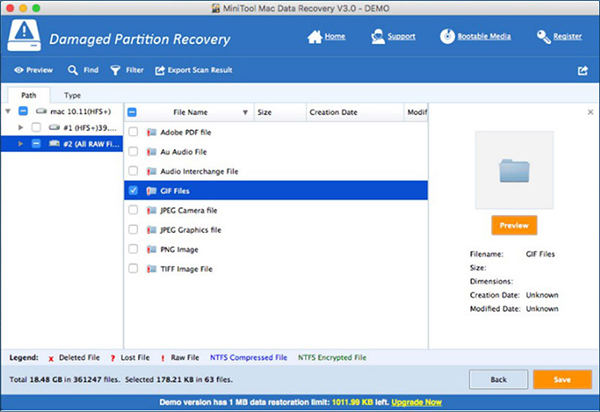Click the orange Save button
600x412 pixels.
click(562, 379)
